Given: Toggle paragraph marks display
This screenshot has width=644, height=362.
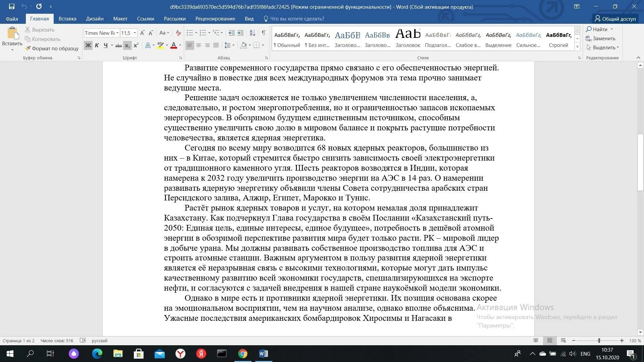Looking at the screenshot, I should (x=264, y=33).
